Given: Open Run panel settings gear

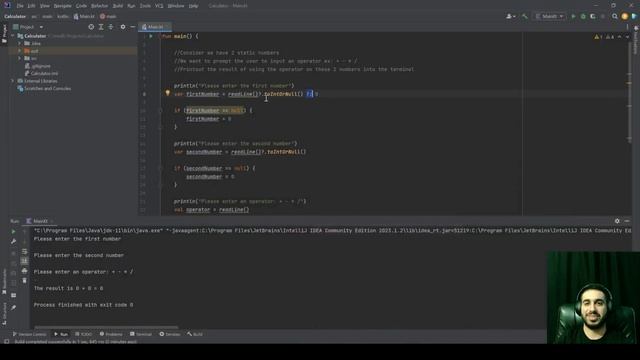Looking at the screenshot, I should point(617,221).
